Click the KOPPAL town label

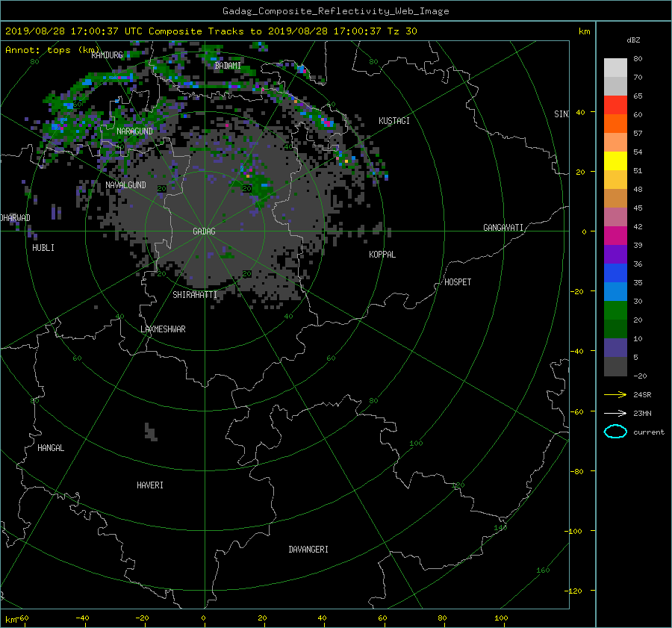point(382,255)
